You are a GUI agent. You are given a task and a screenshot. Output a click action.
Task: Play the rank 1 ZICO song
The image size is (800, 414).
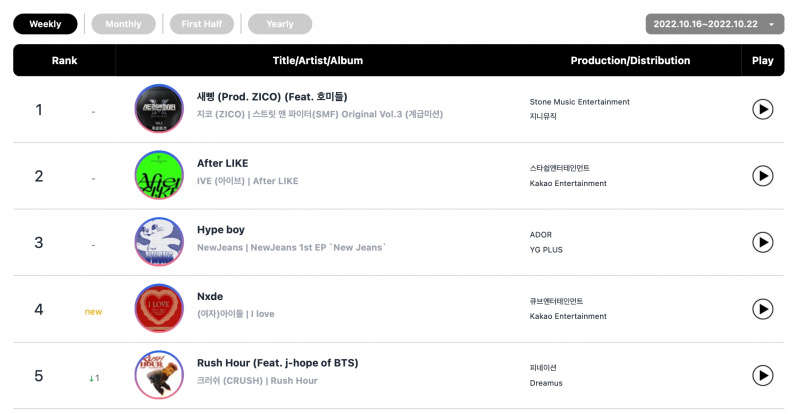(762, 109)
